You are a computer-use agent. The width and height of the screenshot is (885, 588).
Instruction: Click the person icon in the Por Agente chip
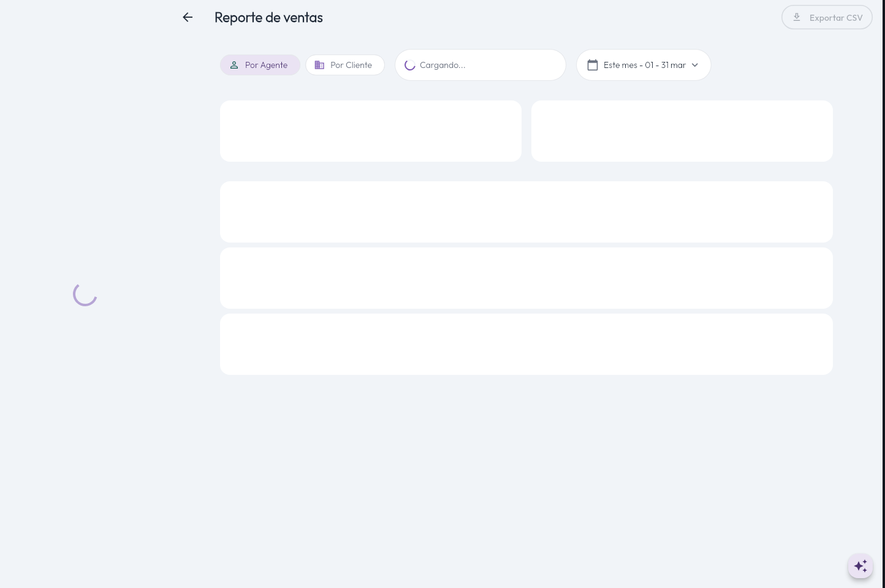(x=234, y=65)
